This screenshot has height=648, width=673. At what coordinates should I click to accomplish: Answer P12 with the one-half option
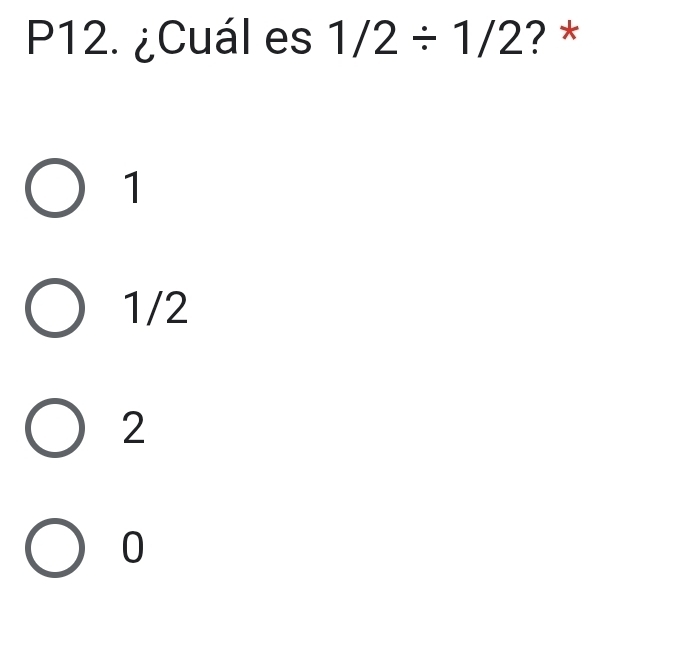(x=54, y=310)
